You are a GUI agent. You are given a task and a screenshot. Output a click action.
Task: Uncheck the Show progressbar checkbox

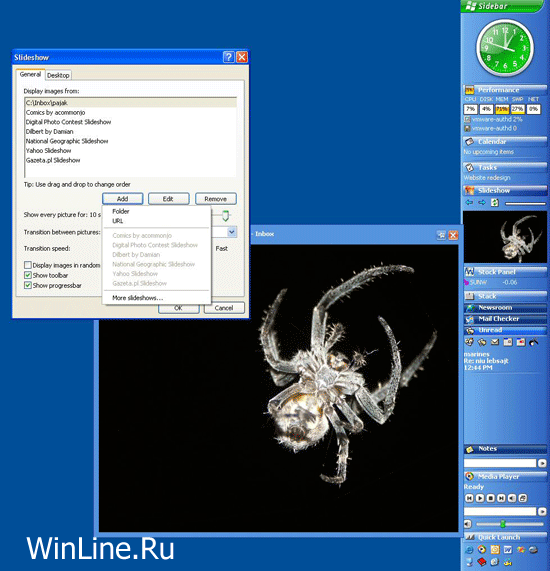click(28, 285)
